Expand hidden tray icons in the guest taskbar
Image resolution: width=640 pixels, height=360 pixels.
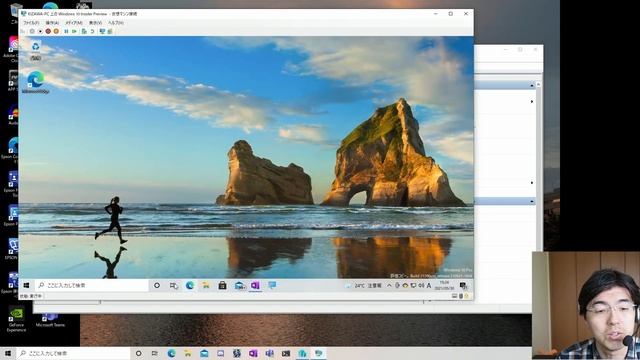point(389,286)
